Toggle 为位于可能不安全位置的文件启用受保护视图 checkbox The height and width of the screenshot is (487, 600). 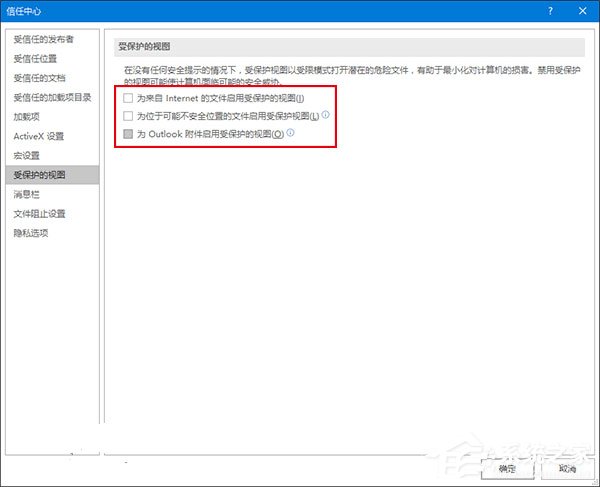(128, 116)
